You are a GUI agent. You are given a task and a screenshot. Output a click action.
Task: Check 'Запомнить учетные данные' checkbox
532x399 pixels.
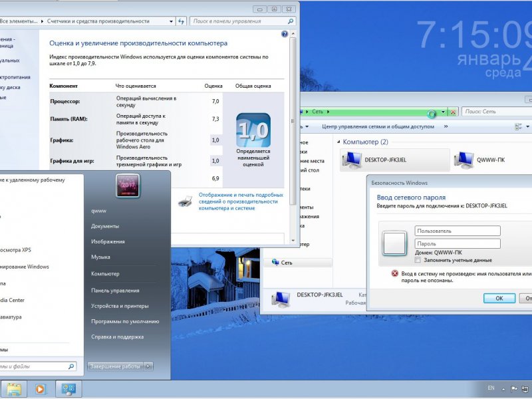418,260
